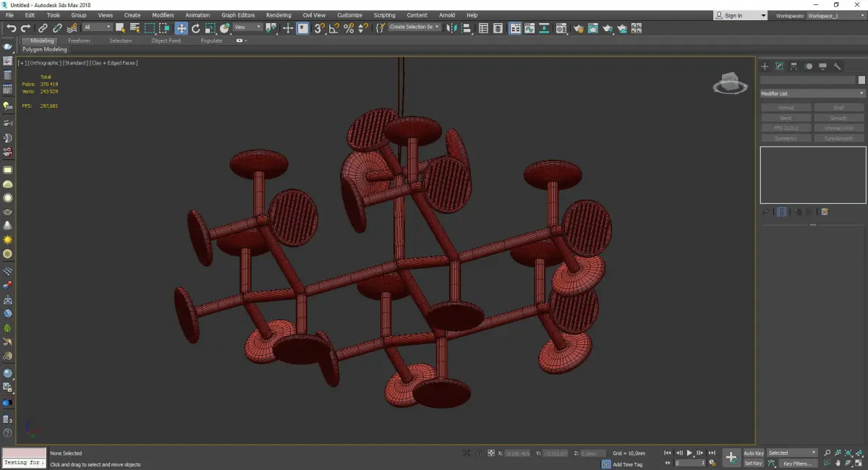868x470 pixels.
Task: Activate the Select and Place tool
Action: [x=225, y=28]
